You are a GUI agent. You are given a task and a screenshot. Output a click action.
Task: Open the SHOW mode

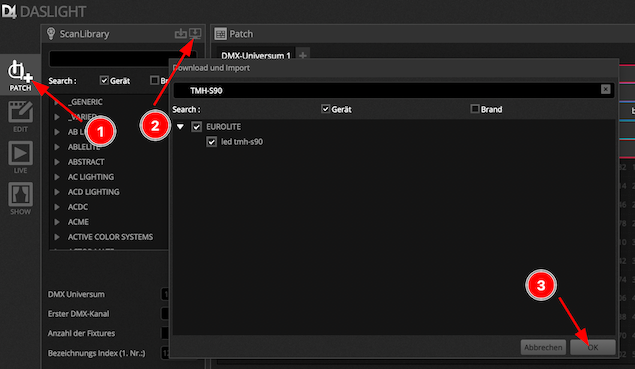(20, 198)
